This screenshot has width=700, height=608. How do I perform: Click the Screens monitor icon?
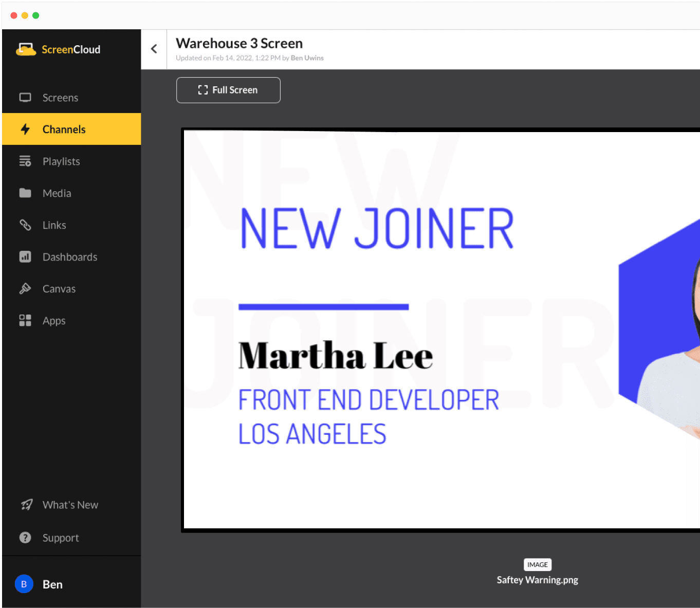pyautogui.click(x=25, y=97)
